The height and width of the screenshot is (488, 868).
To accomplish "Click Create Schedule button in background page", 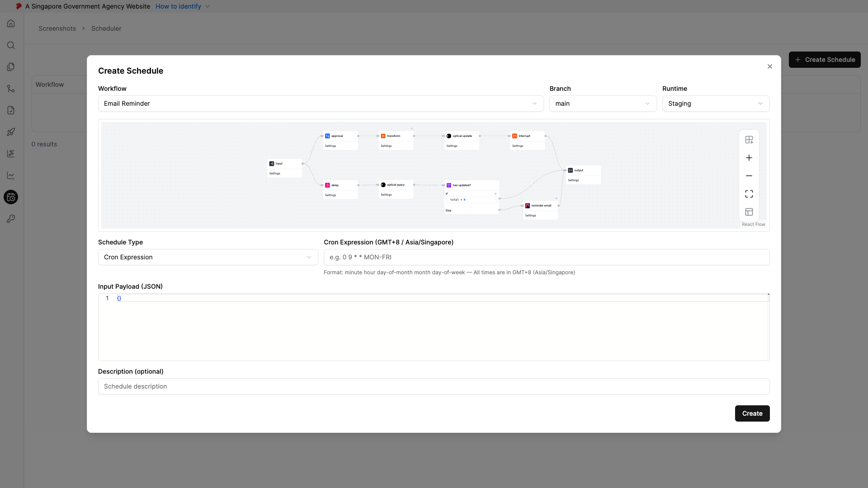I will (825, 60).
